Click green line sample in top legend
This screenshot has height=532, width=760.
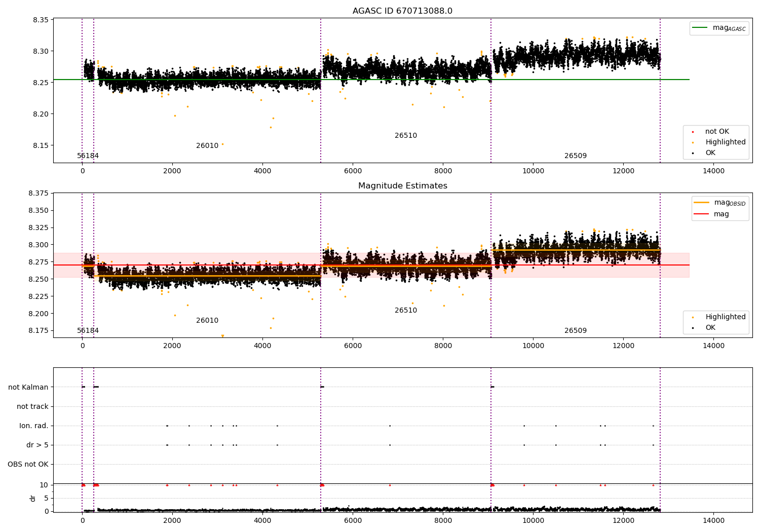700,28
